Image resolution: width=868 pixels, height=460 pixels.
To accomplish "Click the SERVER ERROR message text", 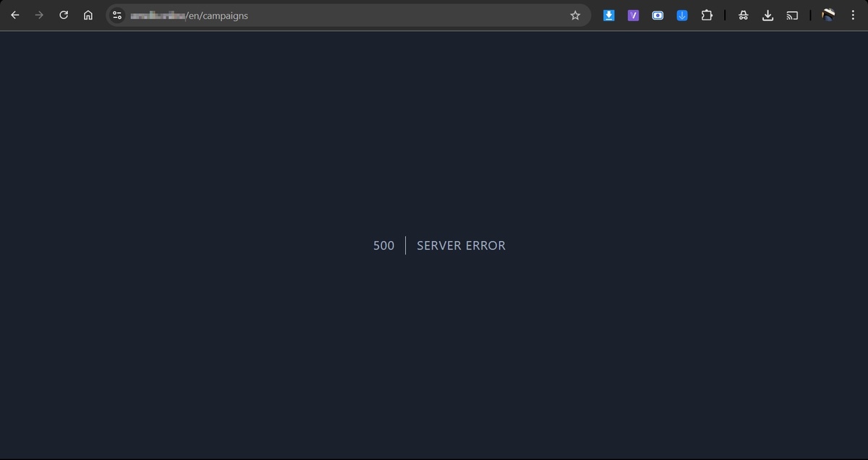I will coord(461,246).
